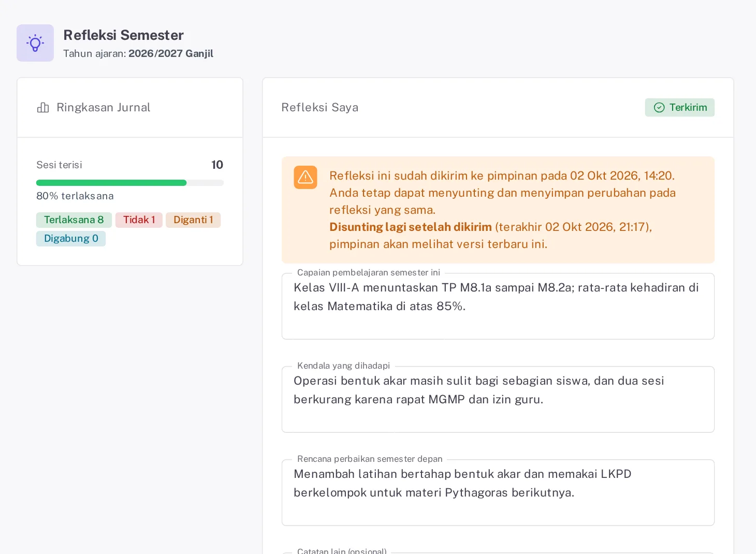This screenshot has width=756, height=554.
Task: Click the Catatan lain (opsional) label
Action: click(342, 550)
